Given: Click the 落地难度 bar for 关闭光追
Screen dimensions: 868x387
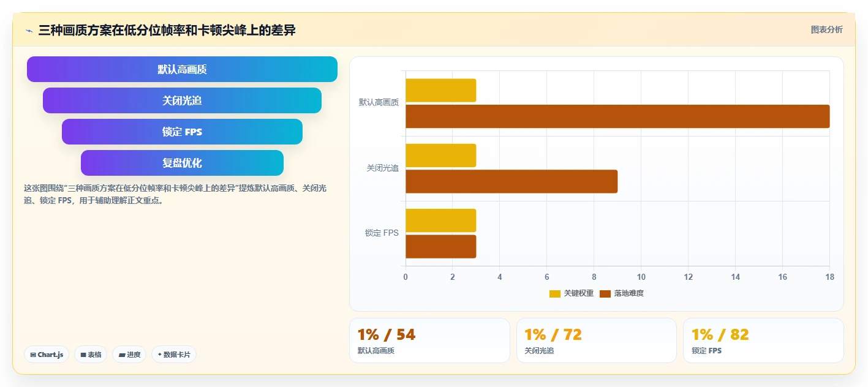Looking at the screenshot, I should click(x=511, y=181).
